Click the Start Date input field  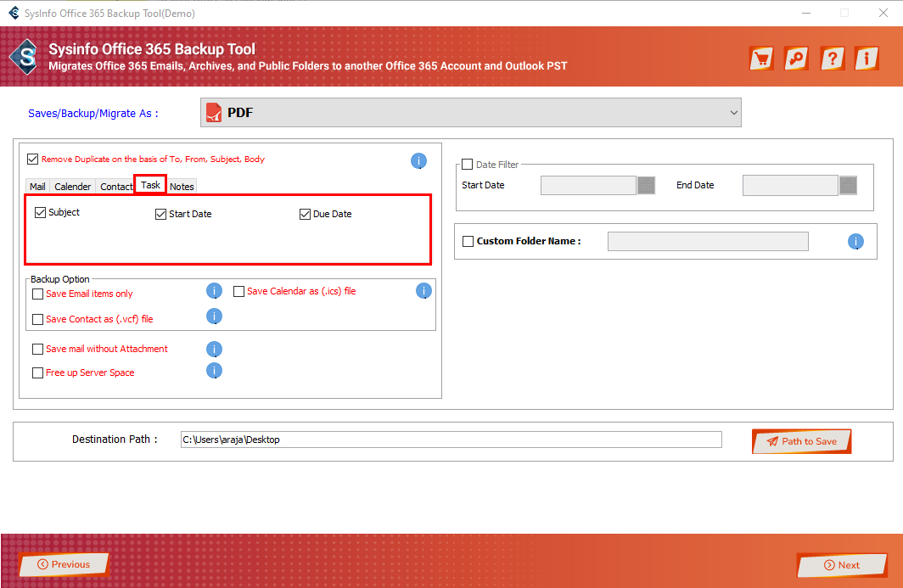(589, 186)
